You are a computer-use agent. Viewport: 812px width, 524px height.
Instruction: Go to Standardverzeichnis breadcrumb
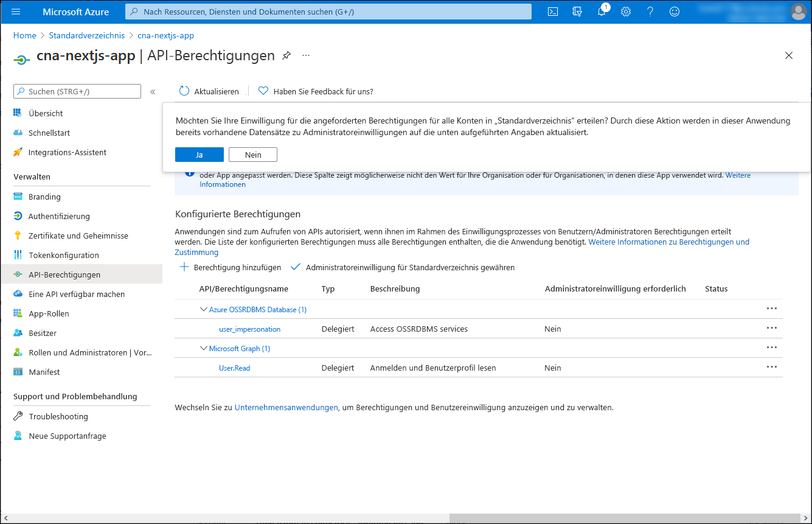point(86,35)
